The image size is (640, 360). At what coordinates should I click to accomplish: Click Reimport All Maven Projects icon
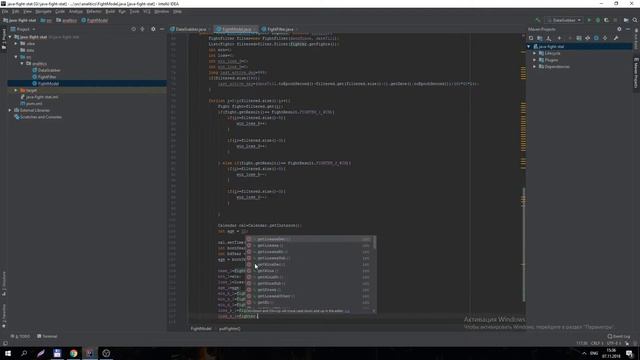(x=531, y=38)
